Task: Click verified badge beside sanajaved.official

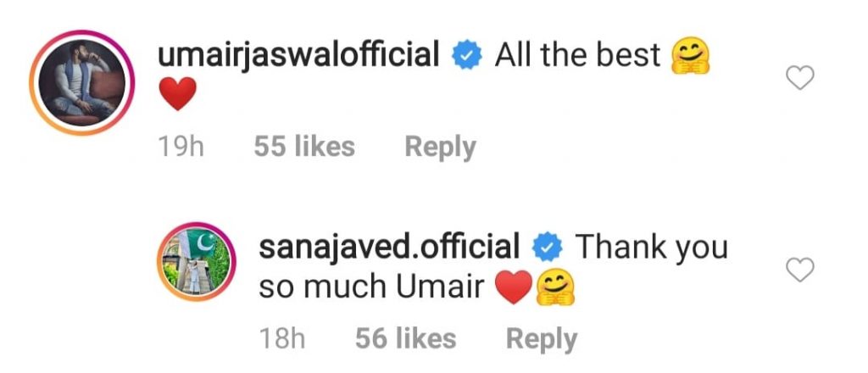Action: pyautogui.click(x=548, y=248)
